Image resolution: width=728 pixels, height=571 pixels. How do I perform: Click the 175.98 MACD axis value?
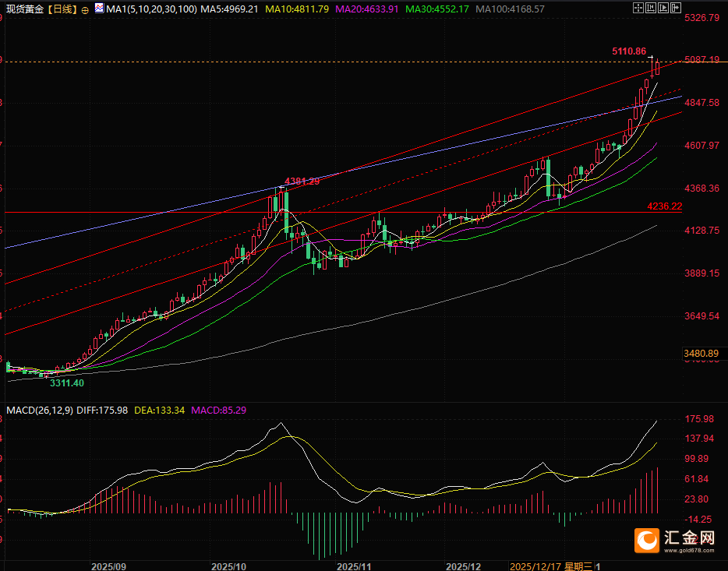(699, 419)
